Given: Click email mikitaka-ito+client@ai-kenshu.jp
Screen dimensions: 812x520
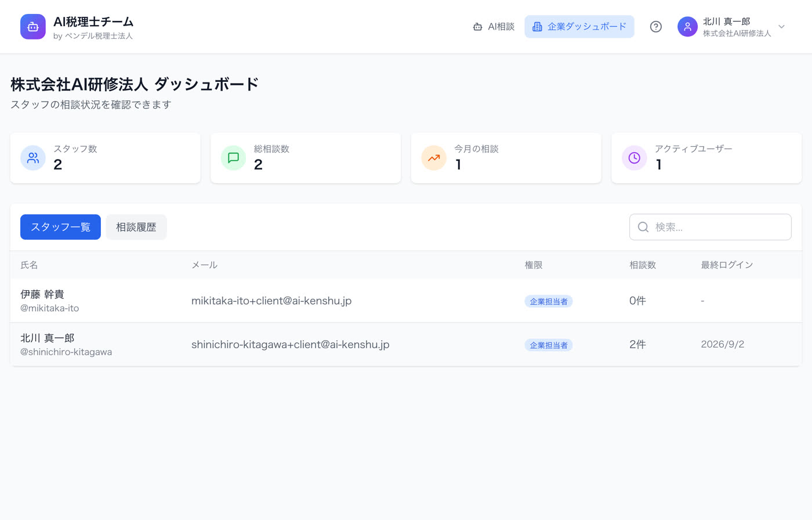Looking at the screenshot, I should pos(271,301).
